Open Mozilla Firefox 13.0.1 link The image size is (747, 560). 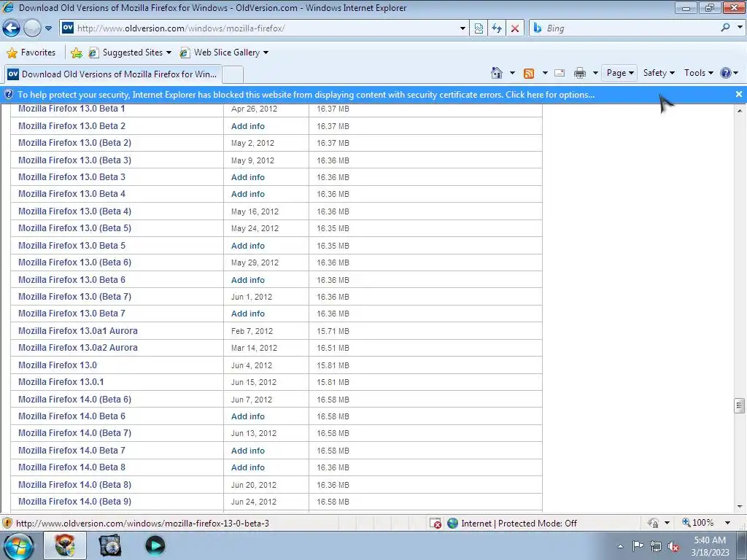[x=61, y=382]
